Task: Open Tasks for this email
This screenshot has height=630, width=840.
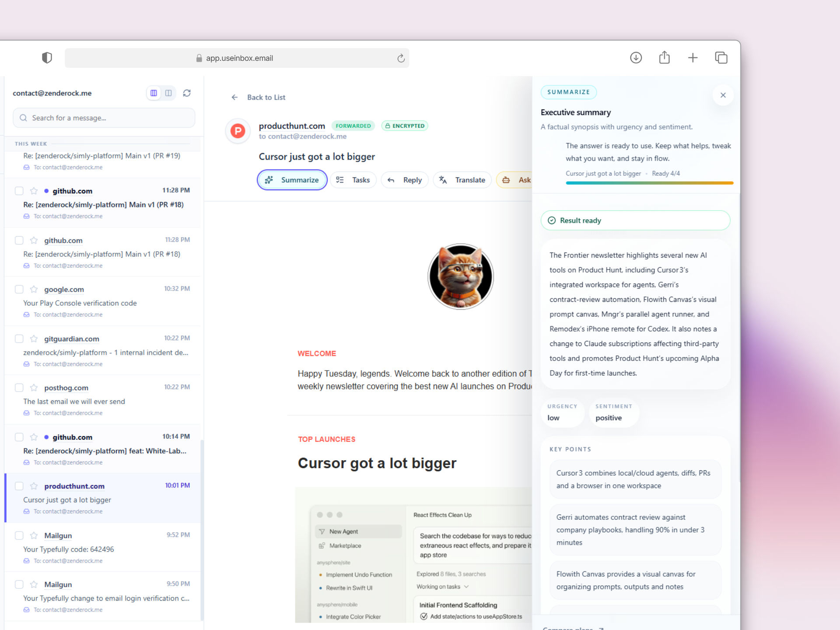Action: [353, 180]
